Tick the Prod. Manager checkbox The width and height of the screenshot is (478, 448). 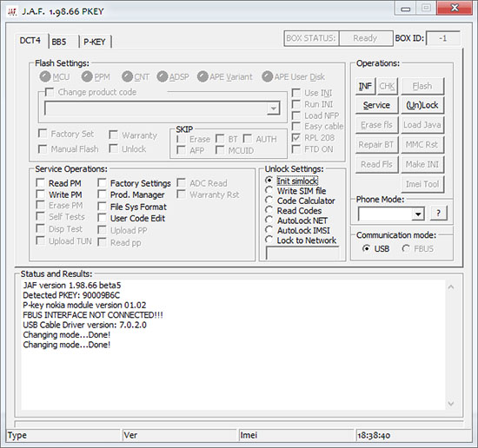point(102,194)
